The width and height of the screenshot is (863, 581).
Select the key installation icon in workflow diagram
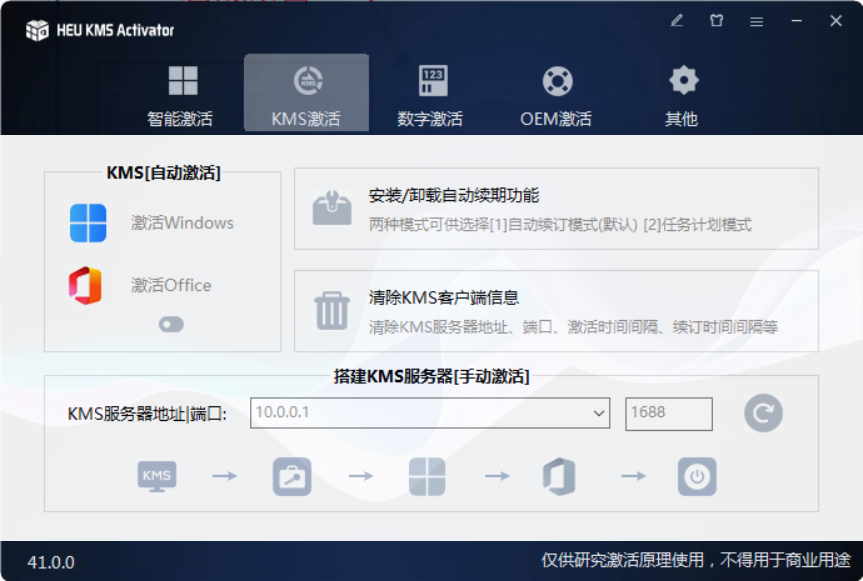(291, 477)
